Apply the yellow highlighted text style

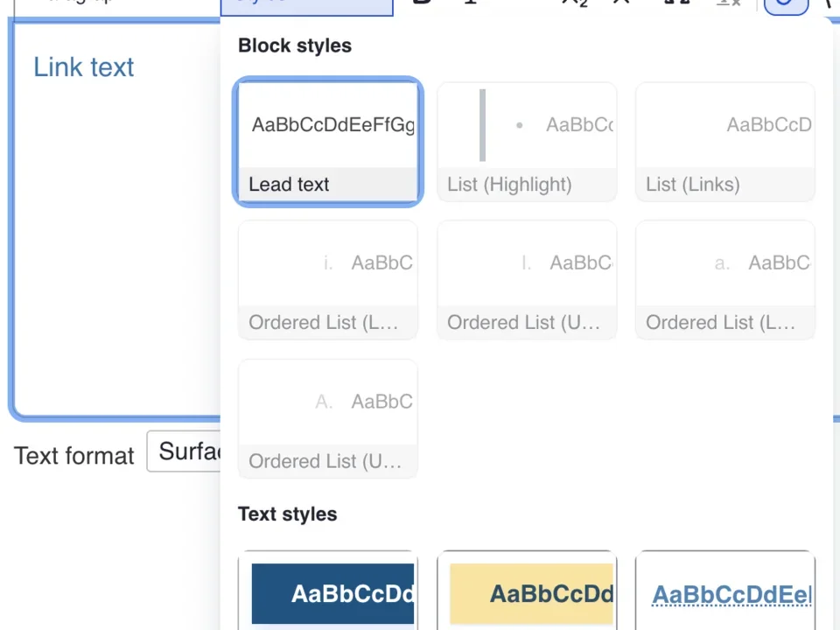coord(526,593)
